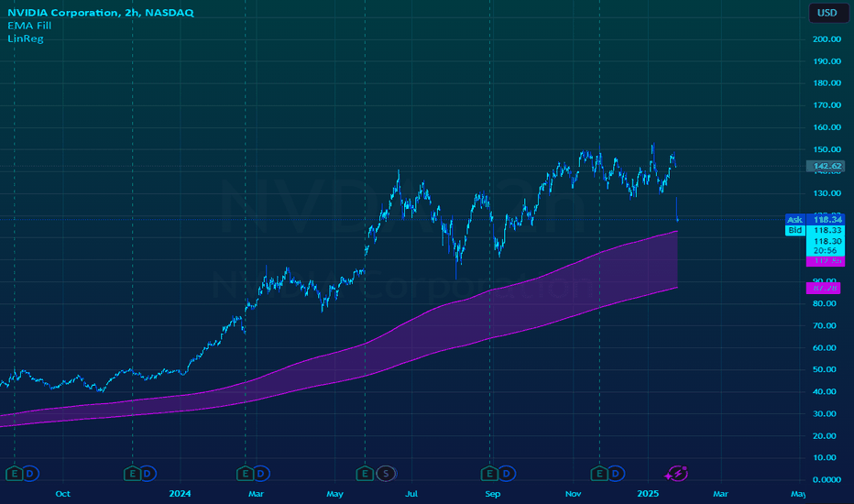Select the EMA Fill indicator label
854x504 pixels.
click(29, 26)
